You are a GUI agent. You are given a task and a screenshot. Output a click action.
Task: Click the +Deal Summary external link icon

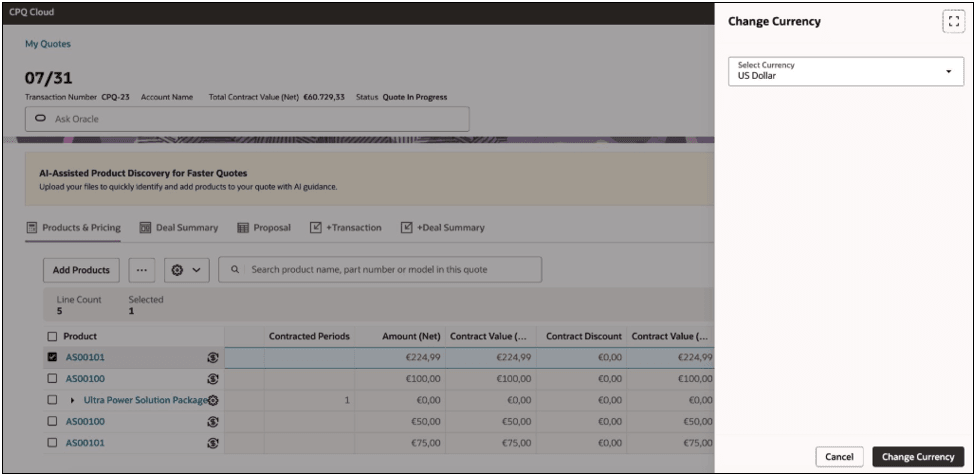click(406, 228)
